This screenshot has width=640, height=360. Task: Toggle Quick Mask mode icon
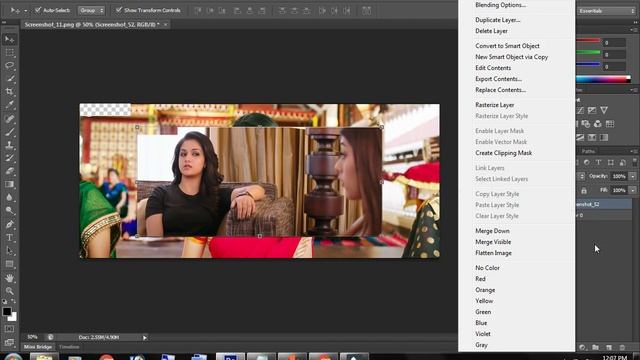point(9,329)
